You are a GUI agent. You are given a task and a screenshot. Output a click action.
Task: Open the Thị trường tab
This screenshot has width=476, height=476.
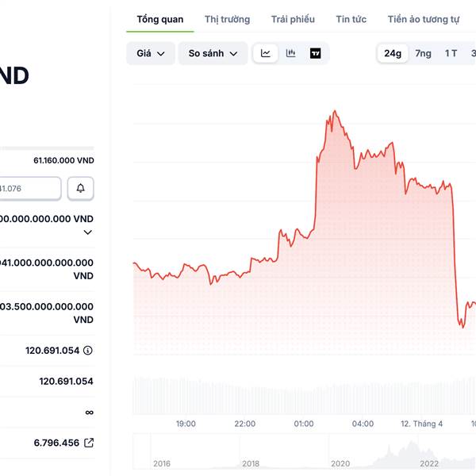click(x=227, y=19)
